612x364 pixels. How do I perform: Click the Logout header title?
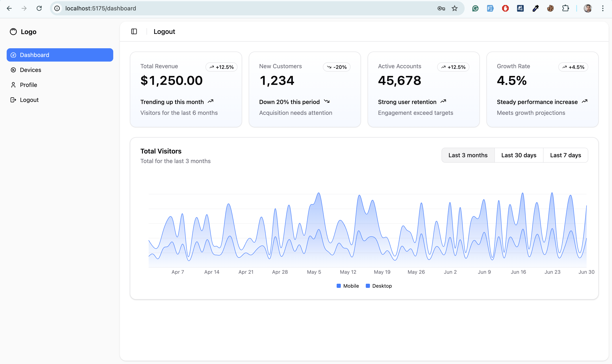164,32
